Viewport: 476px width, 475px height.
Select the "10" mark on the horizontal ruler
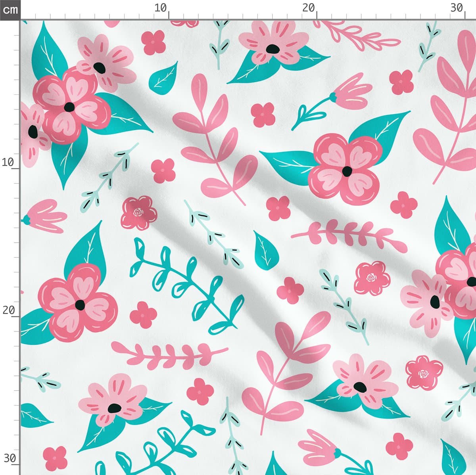tap(161, 8)
